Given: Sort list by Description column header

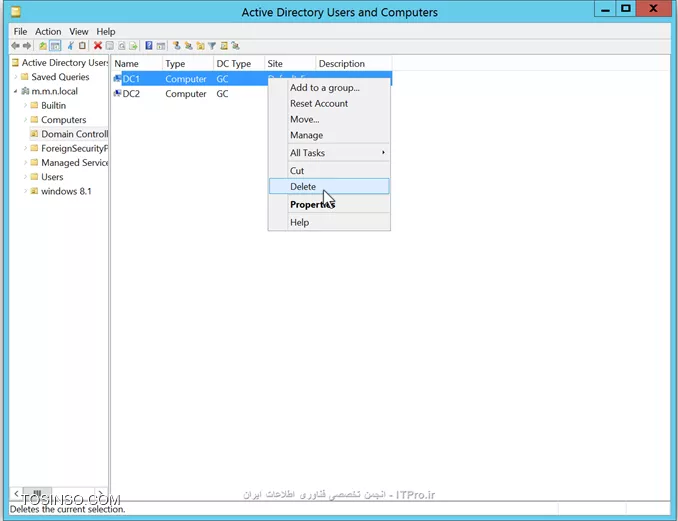Looking at the screenshot, I should point(354,64).
